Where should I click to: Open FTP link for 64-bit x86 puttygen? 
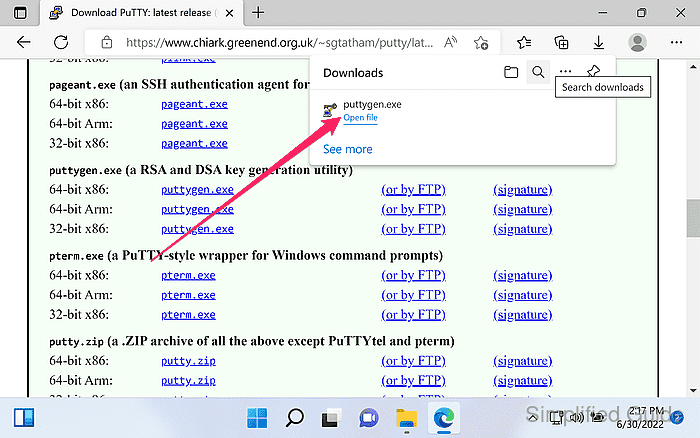(413, 190)
